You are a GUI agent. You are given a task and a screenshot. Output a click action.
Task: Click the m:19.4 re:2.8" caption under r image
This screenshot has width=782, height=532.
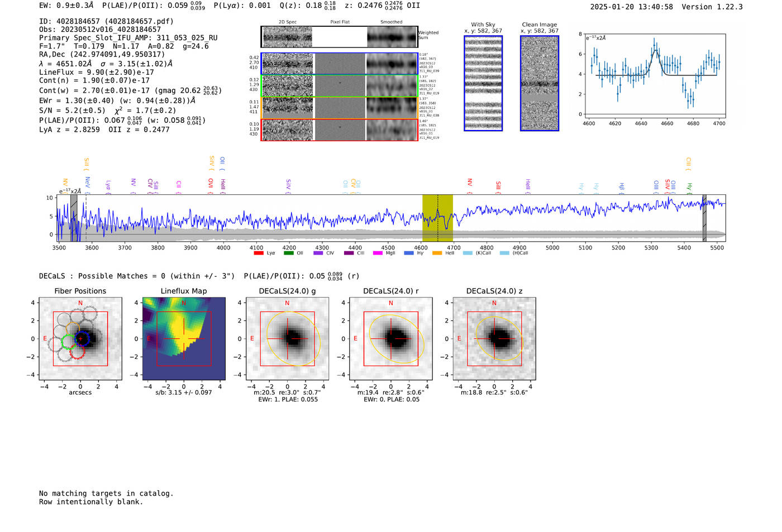pos(390,392)
